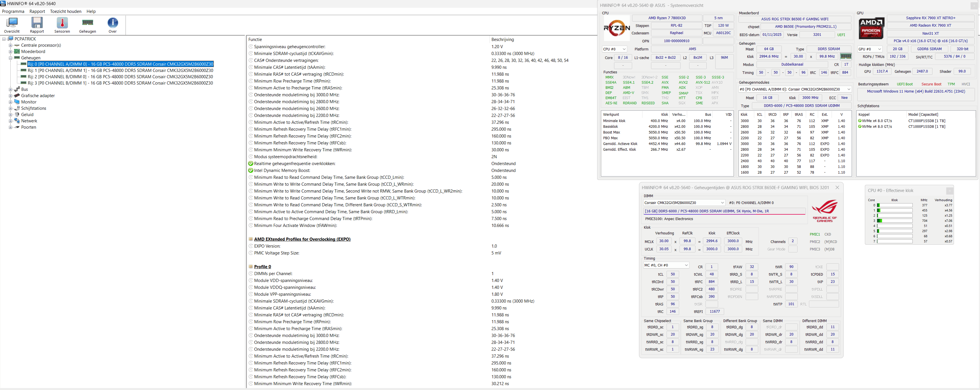Select the Geluid speaker tree icon

(x=17, y=114)
